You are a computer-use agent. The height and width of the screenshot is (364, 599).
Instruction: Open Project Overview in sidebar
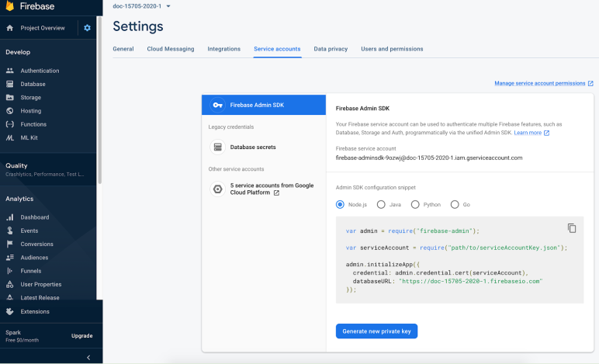click(x=43, y=28)
